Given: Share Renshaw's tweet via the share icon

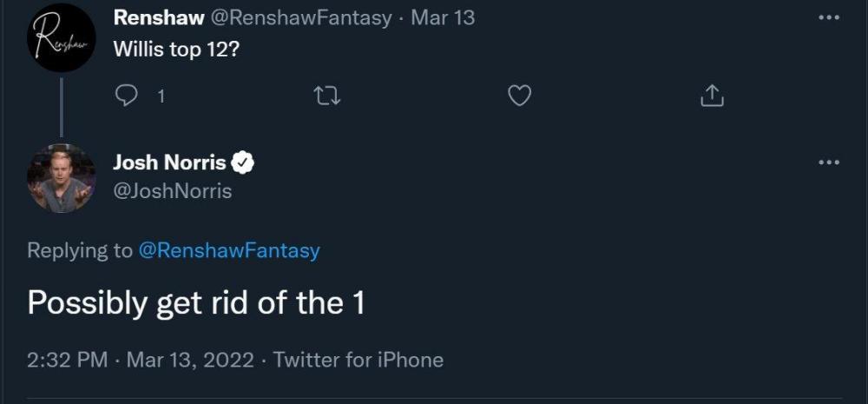Looking at the screenshot, I should (x=712, y=96).
